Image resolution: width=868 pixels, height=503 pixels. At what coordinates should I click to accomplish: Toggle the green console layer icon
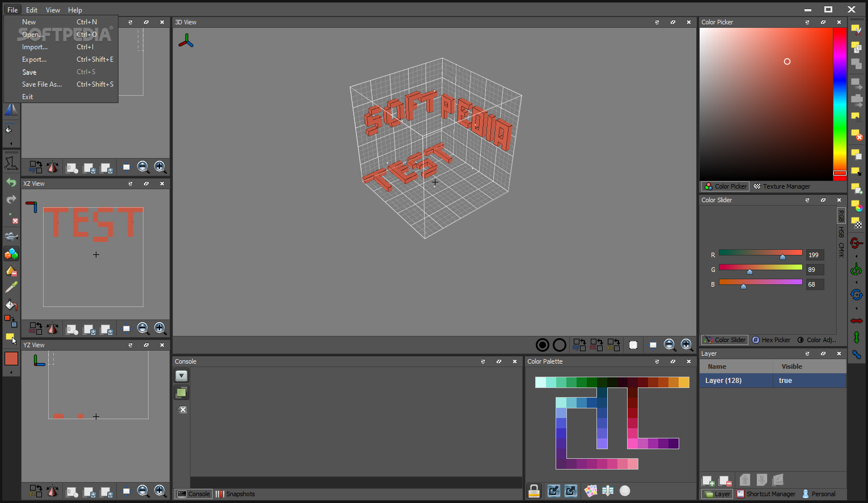coord(181,393)
